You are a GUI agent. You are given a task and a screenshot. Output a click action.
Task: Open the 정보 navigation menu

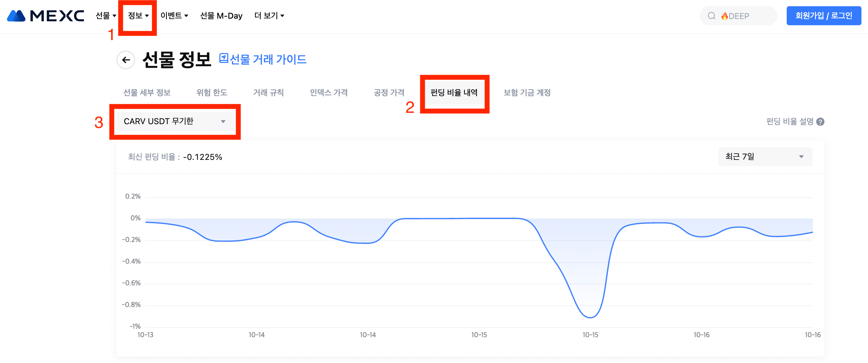[x=138, y=16]
